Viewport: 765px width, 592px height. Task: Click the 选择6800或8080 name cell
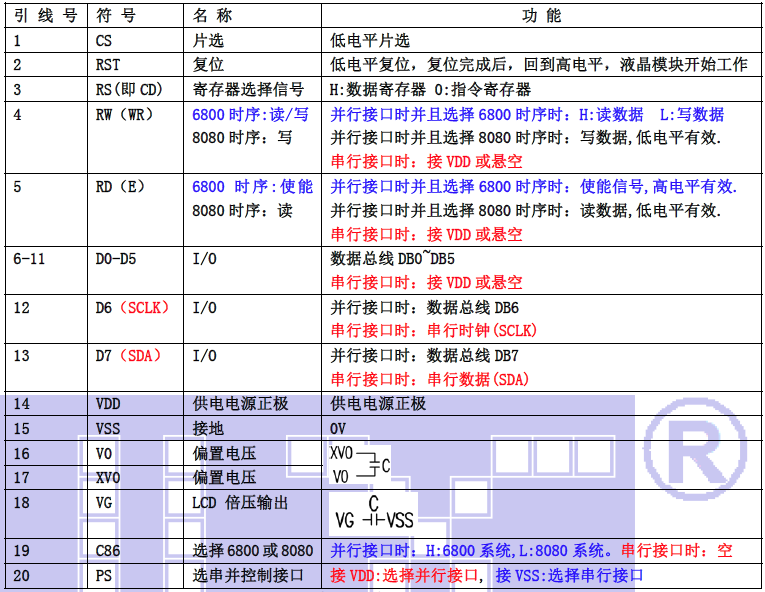point(252,550)
